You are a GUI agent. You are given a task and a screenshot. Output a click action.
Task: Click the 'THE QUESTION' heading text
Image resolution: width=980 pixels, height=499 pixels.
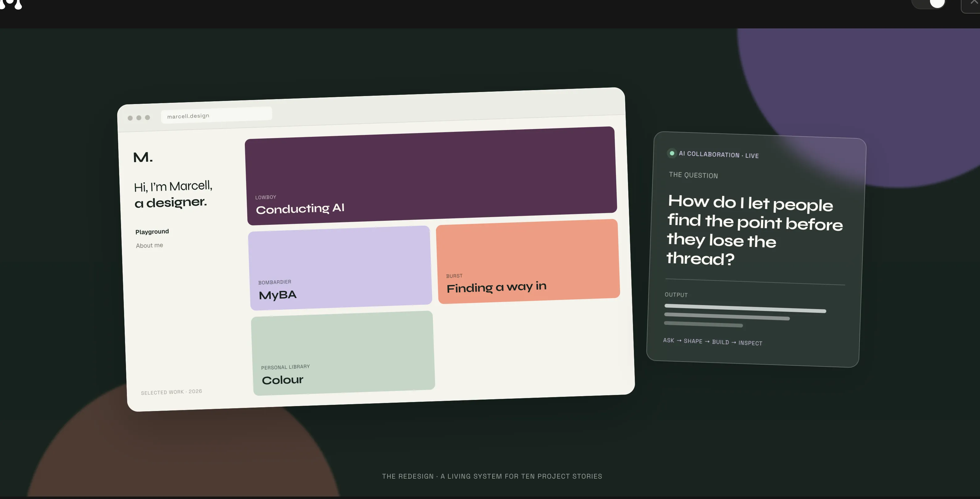tap(693, 175)
